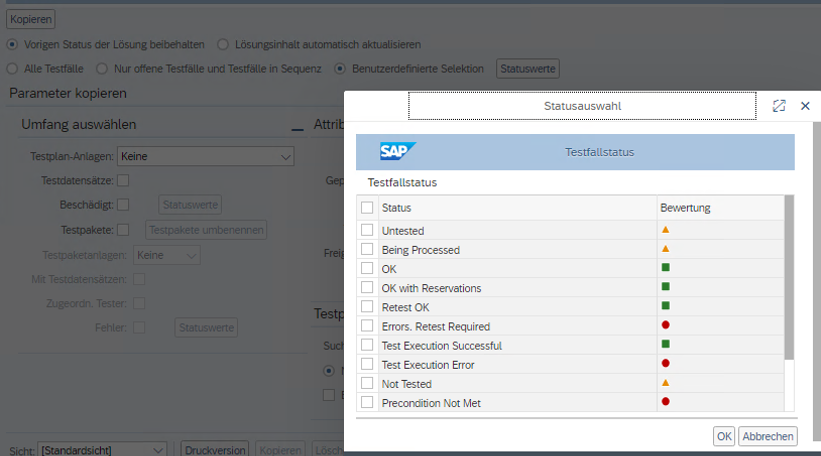Click green square for Test Execution Successful
This screenshot has width=821, height=456.
665,345
